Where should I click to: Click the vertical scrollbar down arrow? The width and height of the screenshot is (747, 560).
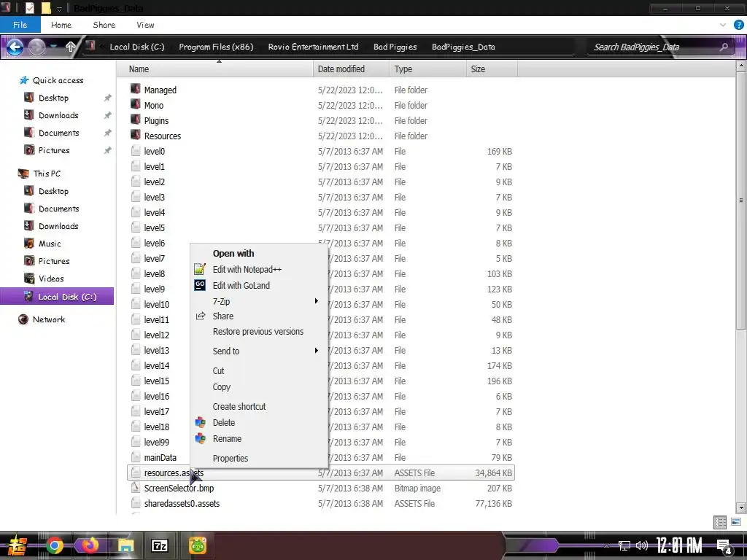click(x=741, y=507)
